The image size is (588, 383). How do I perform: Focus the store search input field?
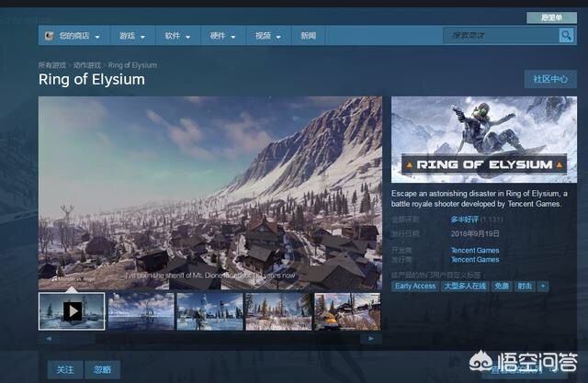click(x=501, y=36)
